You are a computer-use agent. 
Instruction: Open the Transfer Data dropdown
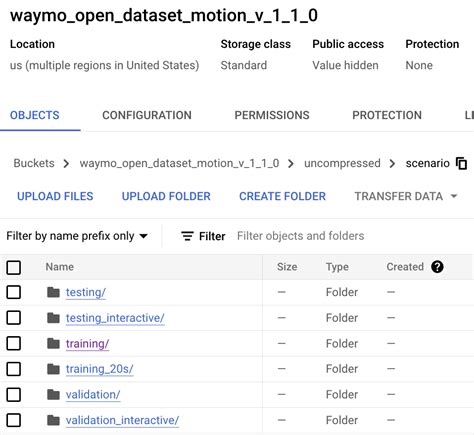pos(406,196)
